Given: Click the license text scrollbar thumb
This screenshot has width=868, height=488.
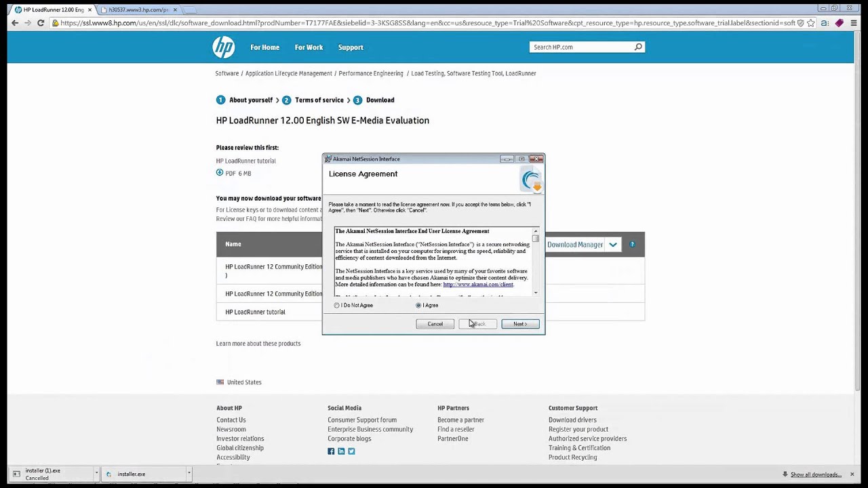Looking at the screenshot, I should click(536, 238).
